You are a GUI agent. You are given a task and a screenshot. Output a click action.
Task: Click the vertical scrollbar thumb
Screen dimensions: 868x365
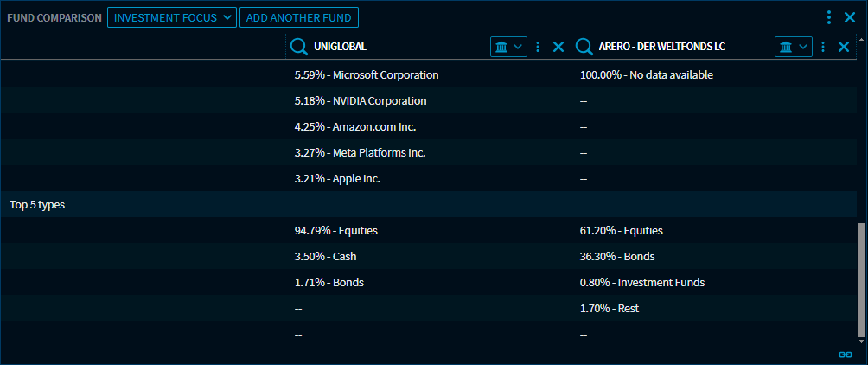pos(860,277)
